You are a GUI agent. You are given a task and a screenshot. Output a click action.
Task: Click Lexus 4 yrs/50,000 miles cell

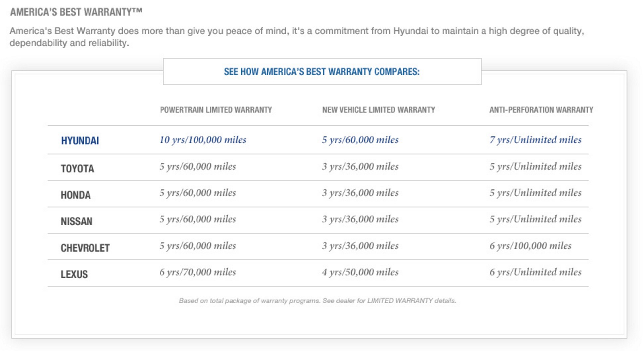coord(360,272)
